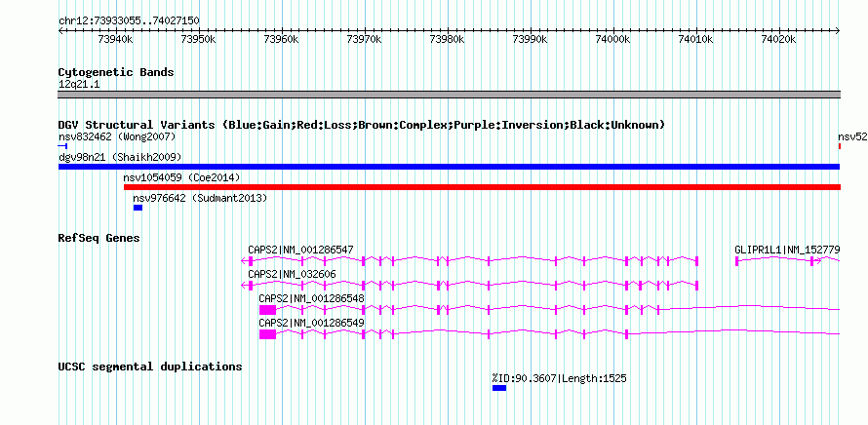Open the nsv1054059 (Coe2014) variant label
868x425 pixels.
(x=181, y=177)
